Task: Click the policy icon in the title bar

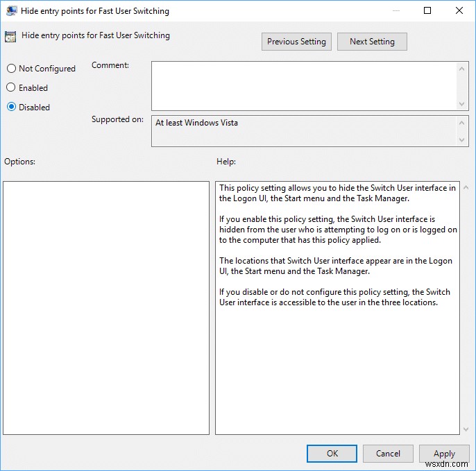Action: point(12,11)
